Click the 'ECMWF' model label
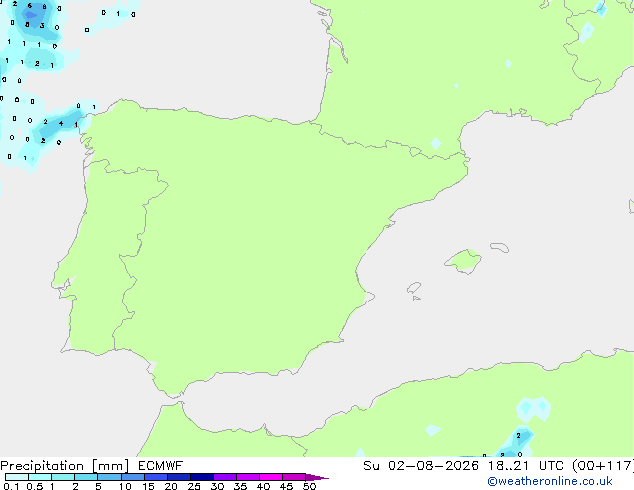This screenshot has width=634, height=490. point(161,466)
